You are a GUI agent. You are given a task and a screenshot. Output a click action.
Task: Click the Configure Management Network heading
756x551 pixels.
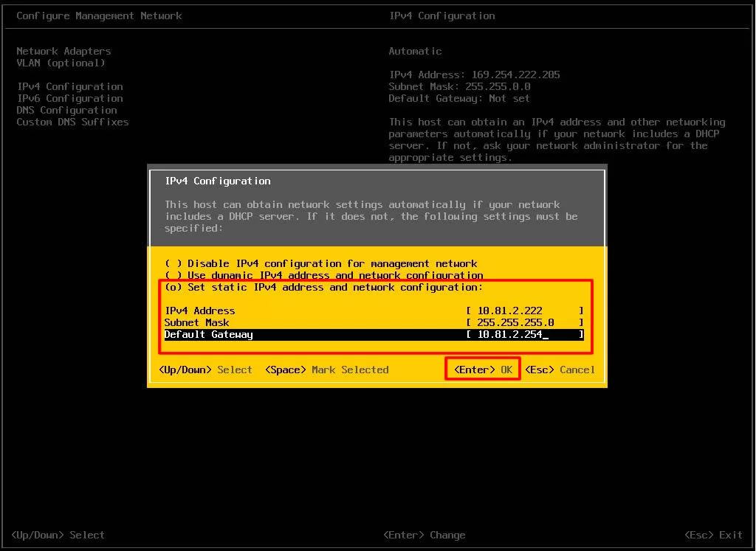99,15
